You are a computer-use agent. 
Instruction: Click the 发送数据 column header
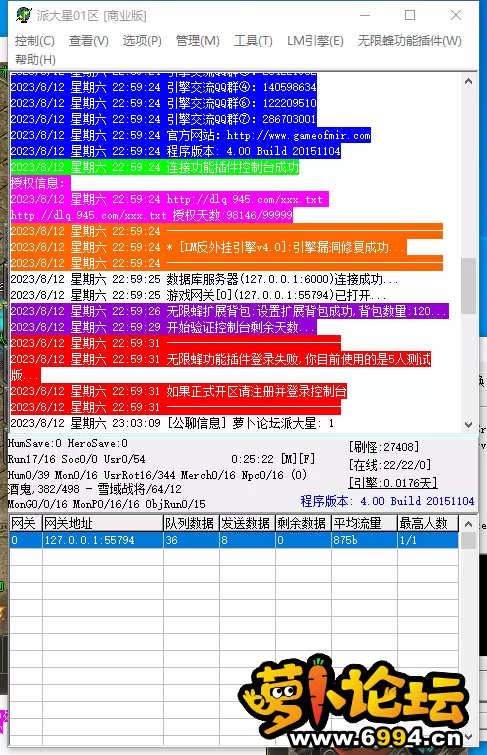(247, 523)
